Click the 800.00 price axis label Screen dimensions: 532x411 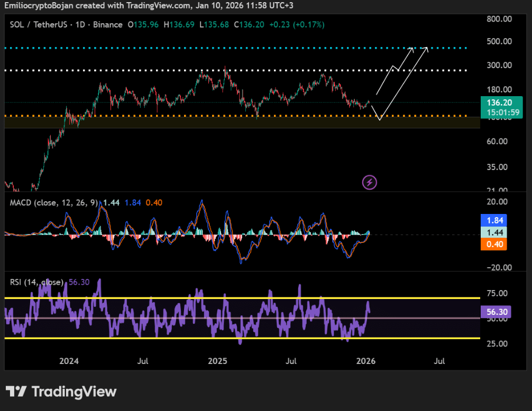500,19
